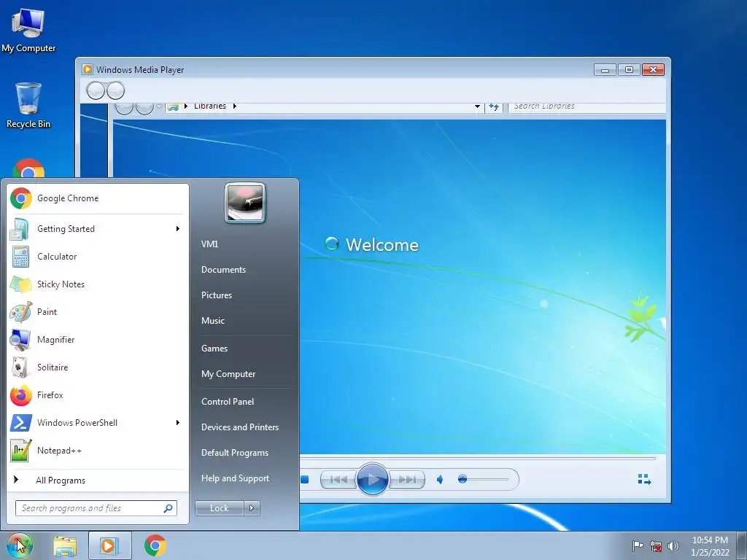Expand Getting Started submenu arrow

click(178, 228)
